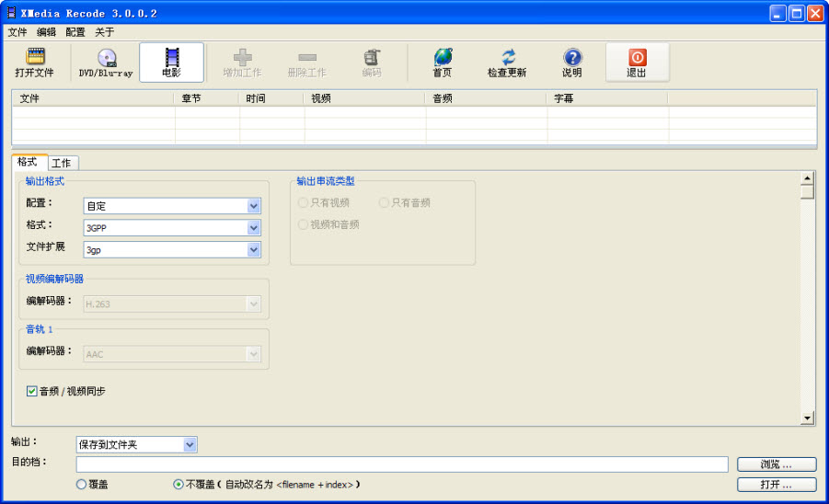
Task: Select the 只有音频 radio button
Action: tap(385, 203)
